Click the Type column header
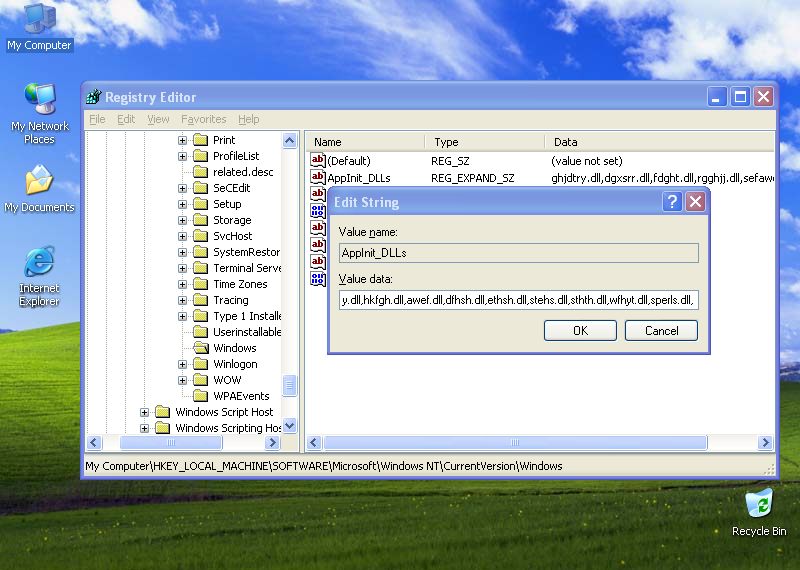The image size is (800, 570). point(485,142)
